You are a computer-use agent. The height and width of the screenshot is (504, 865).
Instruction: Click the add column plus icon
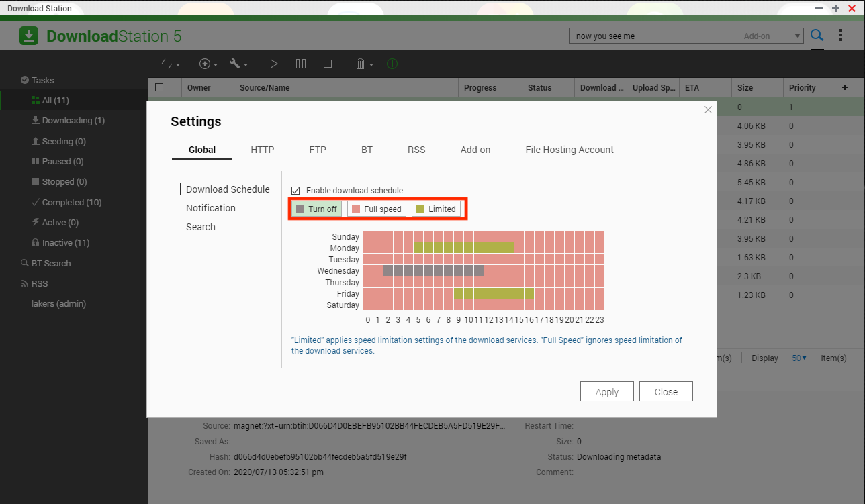click(x=845, y=87)
